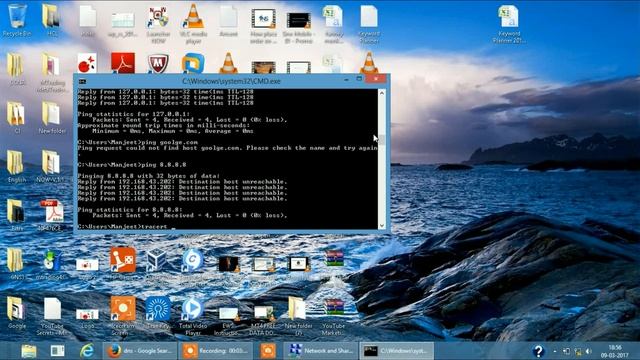Open the CMD window system menu icon
The image size is (640, 360).
click(x=82, y=81)
